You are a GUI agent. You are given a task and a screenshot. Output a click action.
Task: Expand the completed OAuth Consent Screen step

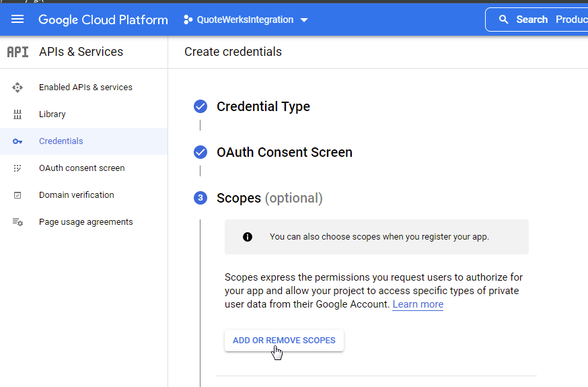[284, 152]
